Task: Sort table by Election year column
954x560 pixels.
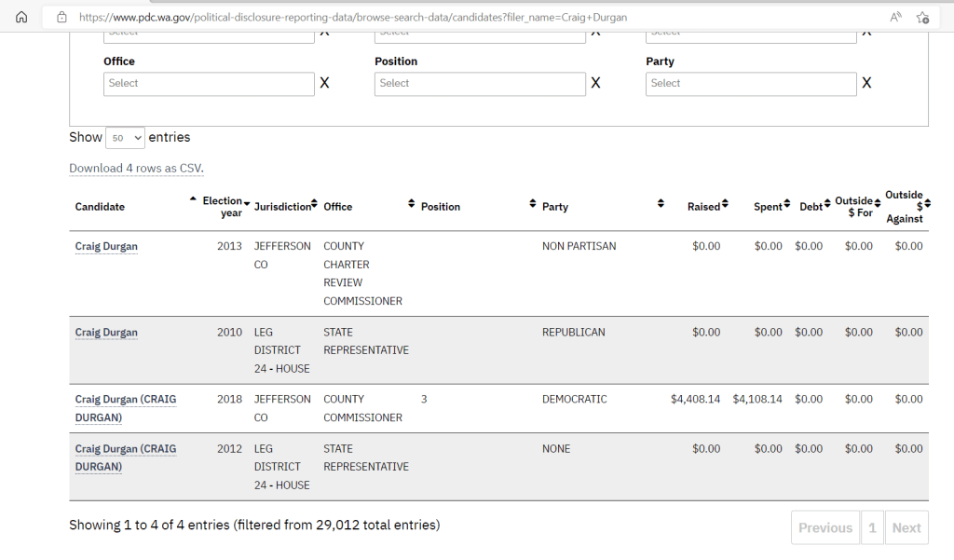Action: (x=224, y=206)
